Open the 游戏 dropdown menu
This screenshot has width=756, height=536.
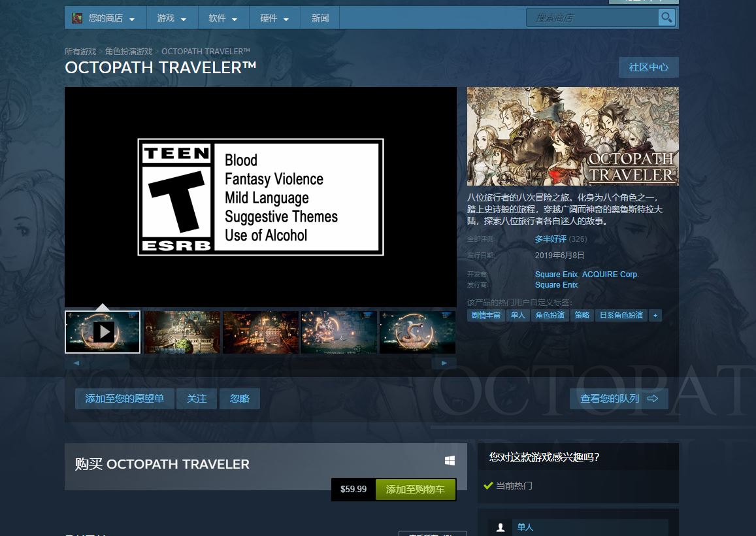pyautogui.click(x=172, y=18)
